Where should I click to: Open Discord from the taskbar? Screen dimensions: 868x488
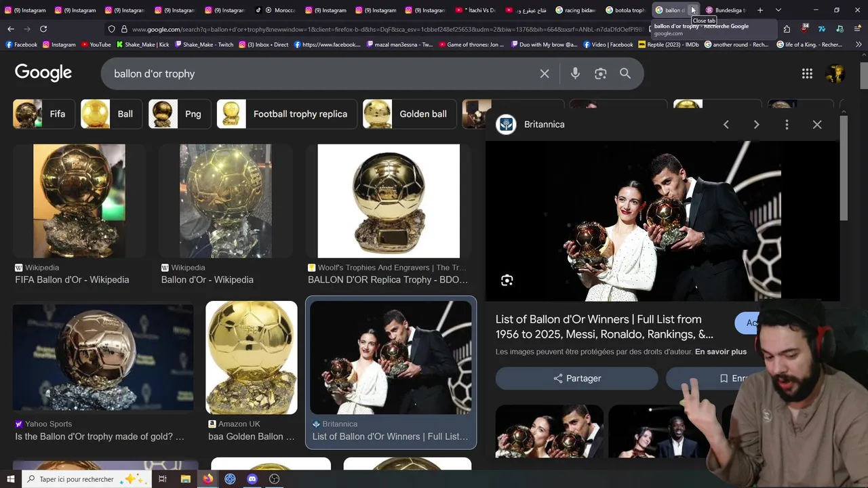(252, 479)
